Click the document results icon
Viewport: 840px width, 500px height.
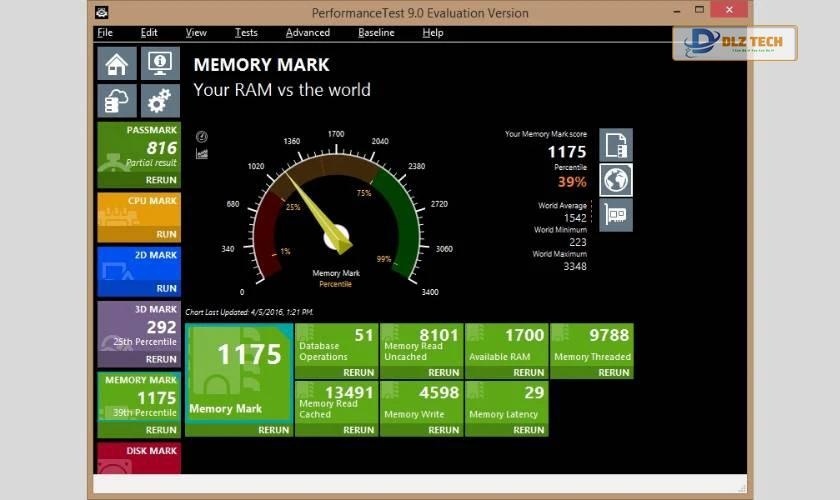pyautogui.click(x=616, y=145)
